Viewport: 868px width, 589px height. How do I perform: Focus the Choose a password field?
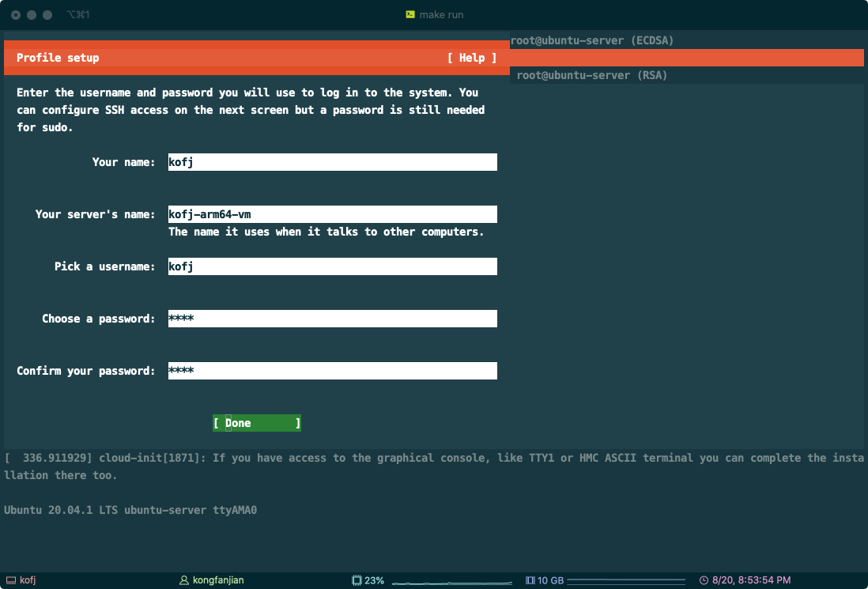(332, 319)
